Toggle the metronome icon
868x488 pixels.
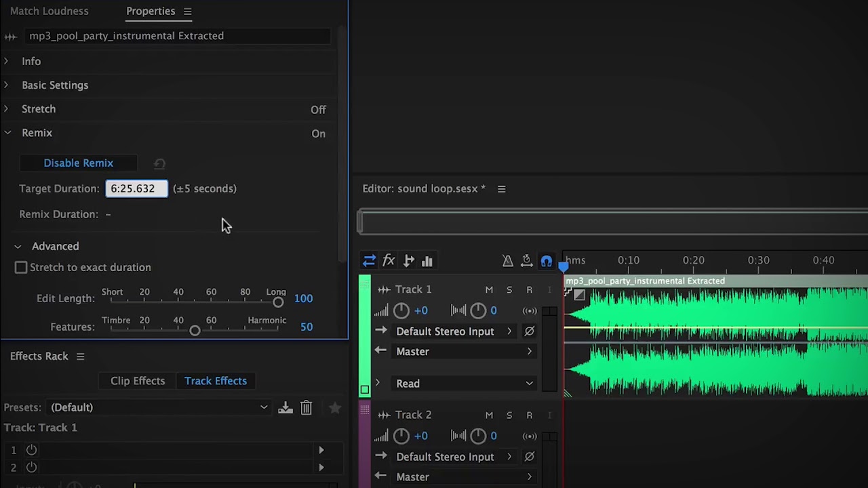click(x=507, y=261)
